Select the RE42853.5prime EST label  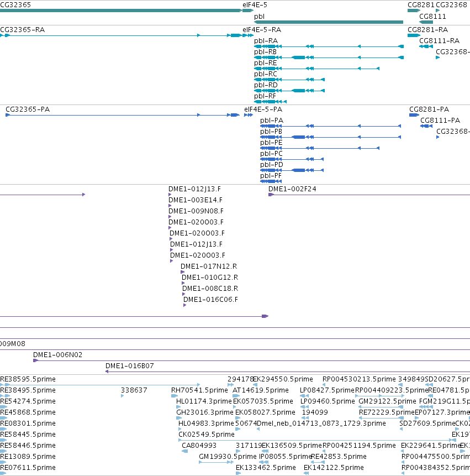click(x=339, y=457)
